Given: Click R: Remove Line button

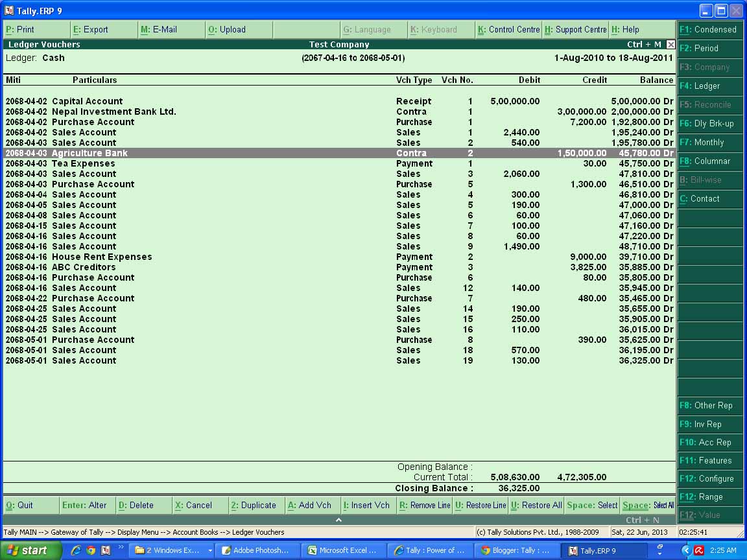Looking at the screenshot, I should [425, 506].
